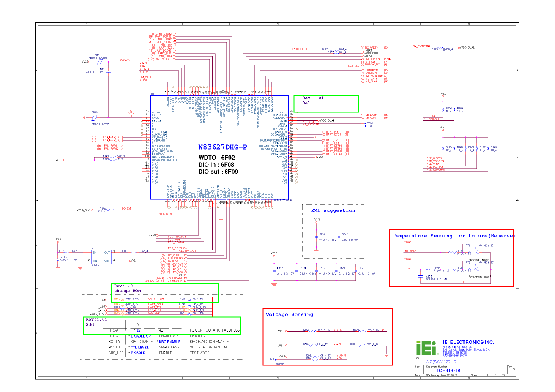Click the 'UART_CTS#2' net label at top
Screen dimensions: 555x392
coord(163,34)
